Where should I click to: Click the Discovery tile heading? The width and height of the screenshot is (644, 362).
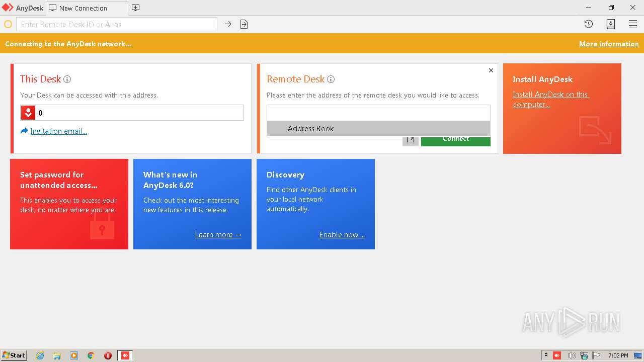click(285, 175)
